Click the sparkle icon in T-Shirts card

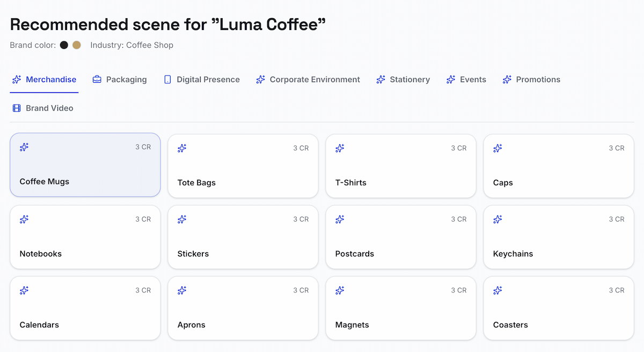(x=340, y=148)
